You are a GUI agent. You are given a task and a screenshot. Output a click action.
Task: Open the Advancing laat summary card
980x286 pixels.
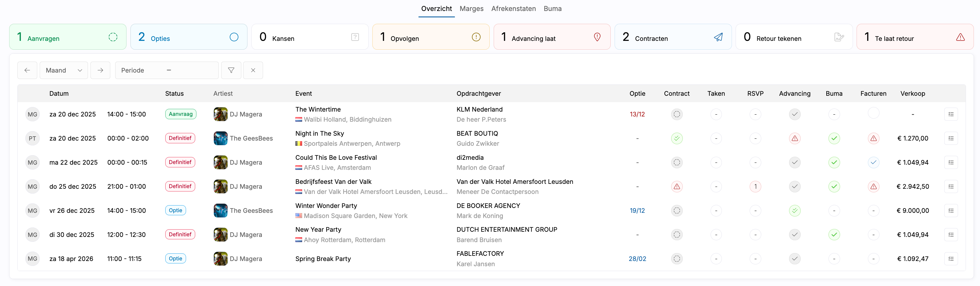552,37
